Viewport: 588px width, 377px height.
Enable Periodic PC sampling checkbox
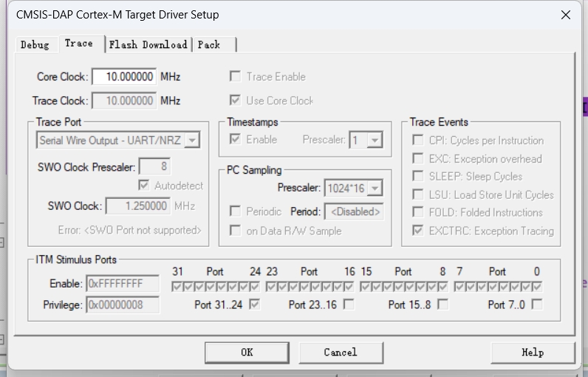236,211
